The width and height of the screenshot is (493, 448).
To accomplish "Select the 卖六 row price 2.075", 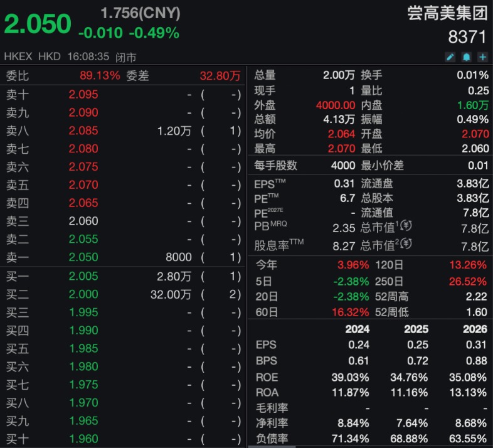I will [x=83, y=166].
